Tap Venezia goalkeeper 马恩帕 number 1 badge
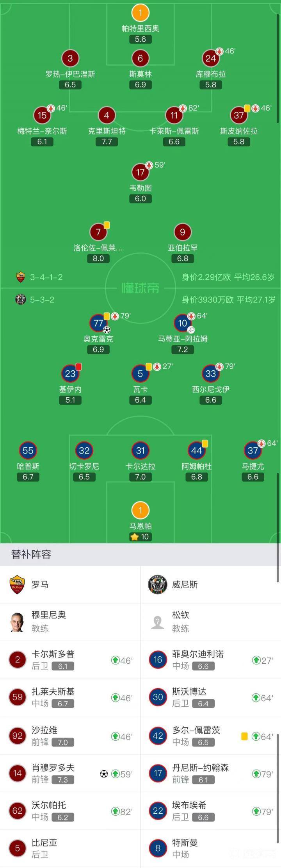The width and height of the screenshot is (281, 868). 140,510
